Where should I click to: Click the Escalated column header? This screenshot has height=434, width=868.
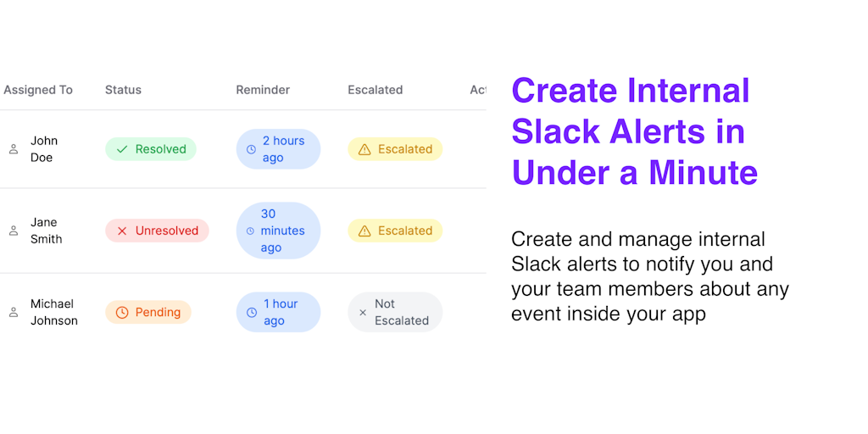[375, 90]
